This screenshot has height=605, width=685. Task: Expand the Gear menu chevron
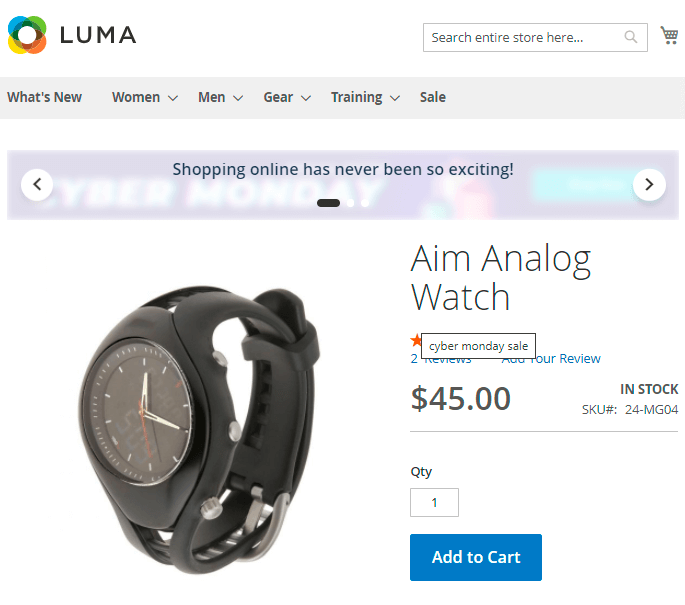point(306,98)
